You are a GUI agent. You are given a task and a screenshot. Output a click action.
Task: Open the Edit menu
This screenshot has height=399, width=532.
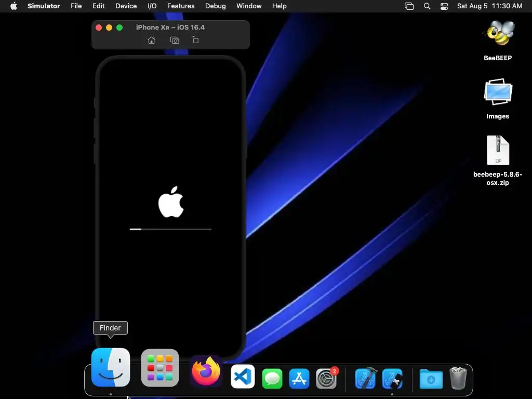(98, 6)
